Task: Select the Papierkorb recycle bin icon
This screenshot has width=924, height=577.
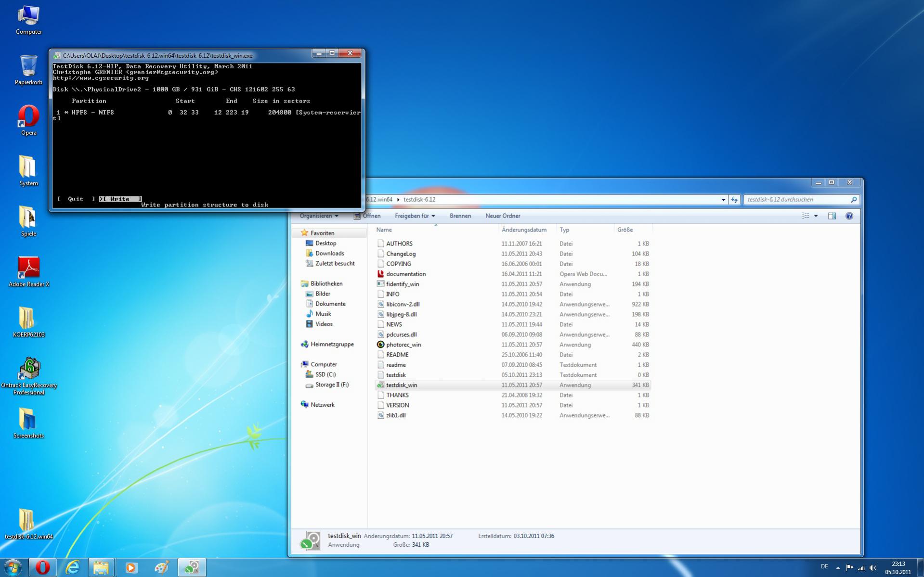Action: [x=28, y=70]
